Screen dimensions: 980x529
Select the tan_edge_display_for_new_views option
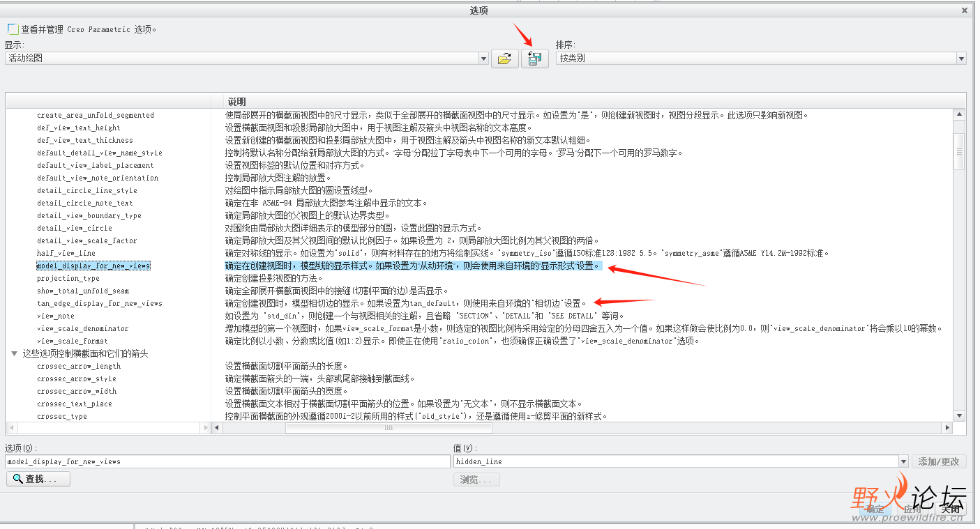point(100,304)
